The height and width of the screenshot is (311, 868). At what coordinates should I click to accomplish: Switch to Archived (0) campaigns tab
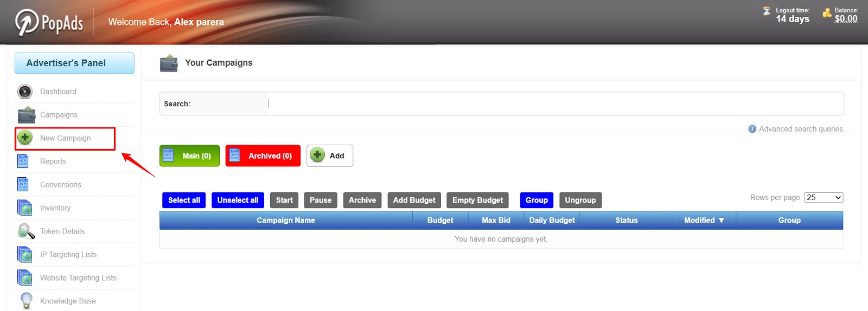tap(263, 156)
